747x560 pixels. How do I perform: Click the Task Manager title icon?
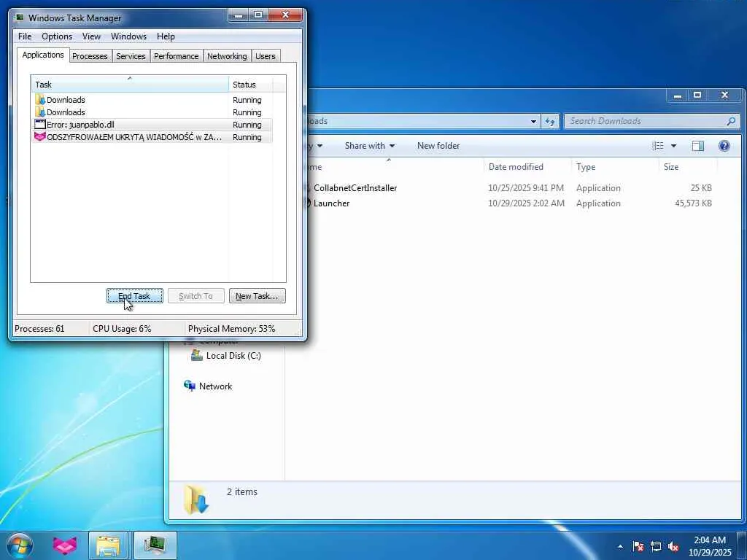[20, 17]
